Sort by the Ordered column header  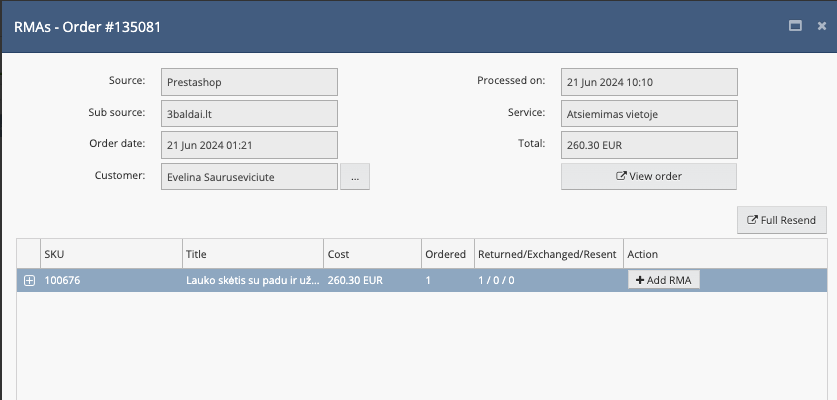coord(445,254)
